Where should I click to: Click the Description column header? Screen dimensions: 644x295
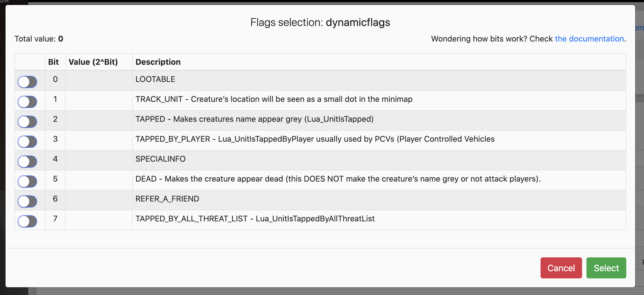coord(158,62)
